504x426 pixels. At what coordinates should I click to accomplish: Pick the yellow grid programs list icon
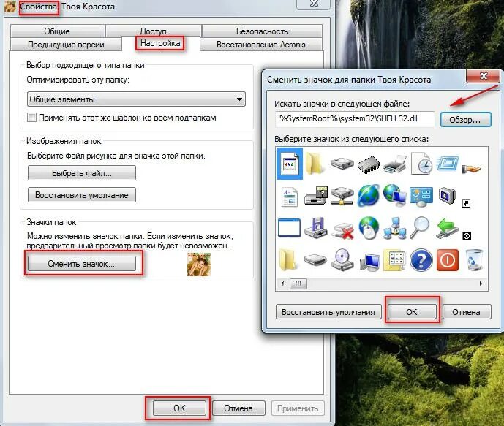pos(395,260)
